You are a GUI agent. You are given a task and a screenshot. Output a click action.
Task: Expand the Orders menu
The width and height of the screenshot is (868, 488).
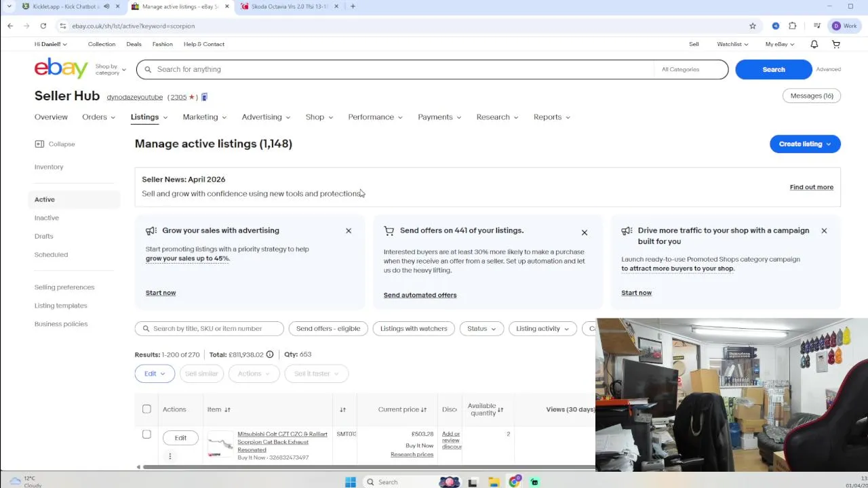click(x=99, y=117)
